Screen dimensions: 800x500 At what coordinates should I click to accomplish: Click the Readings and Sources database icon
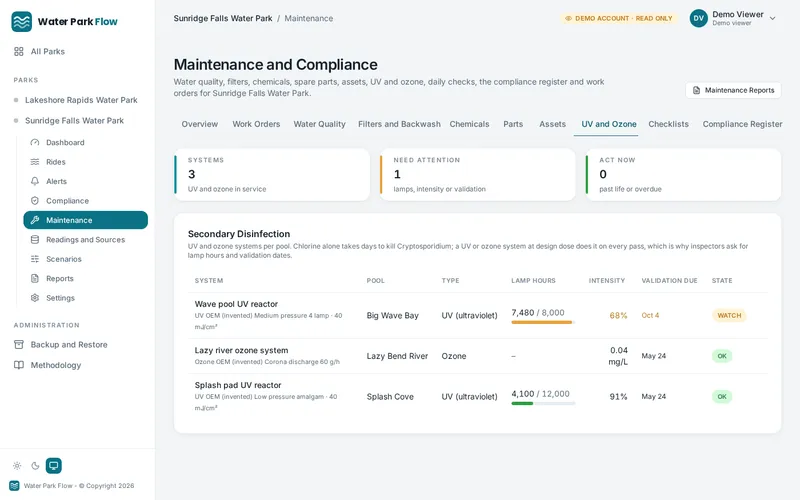[35, 239]
